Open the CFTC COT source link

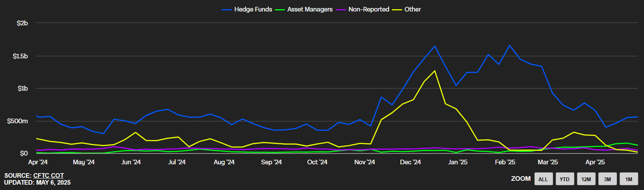coord(48,175)
